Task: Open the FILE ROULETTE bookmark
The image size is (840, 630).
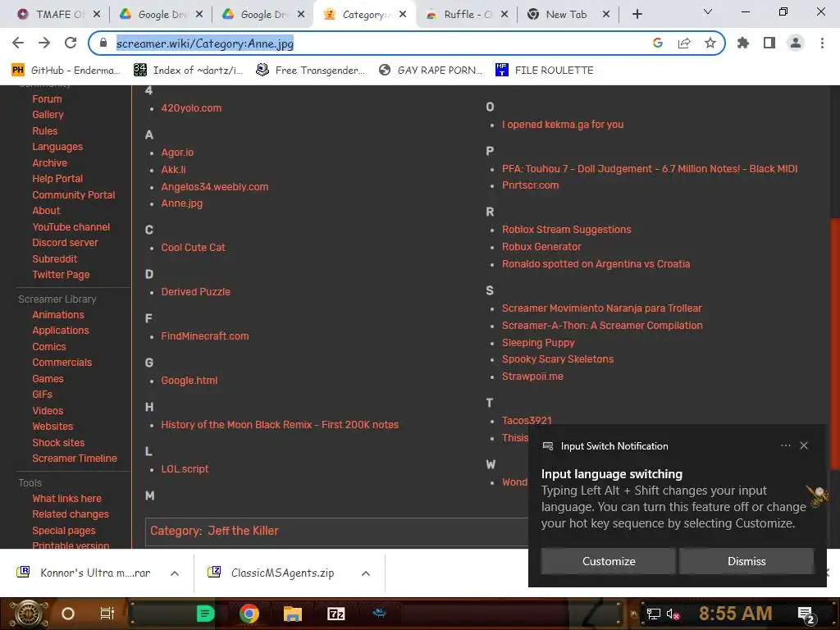Action: click(x=545, y=71)
